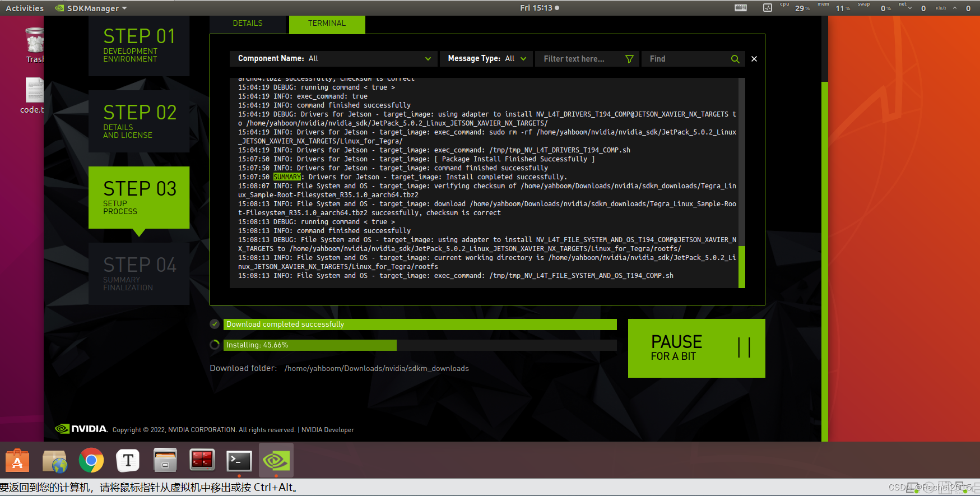This screenshot has height=496, width=980.
Task: Go to STEP 01 Development Environment
Action: pos(139,45)
